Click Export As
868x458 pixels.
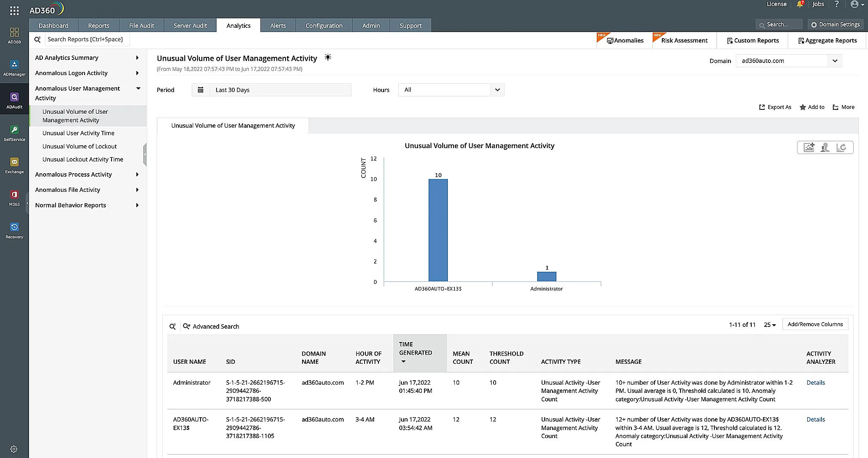(775, 107)
